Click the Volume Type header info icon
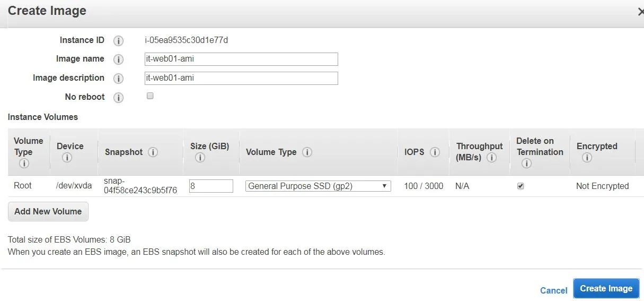The width and height of the screenshot is (644, 301). click(307, 152)
